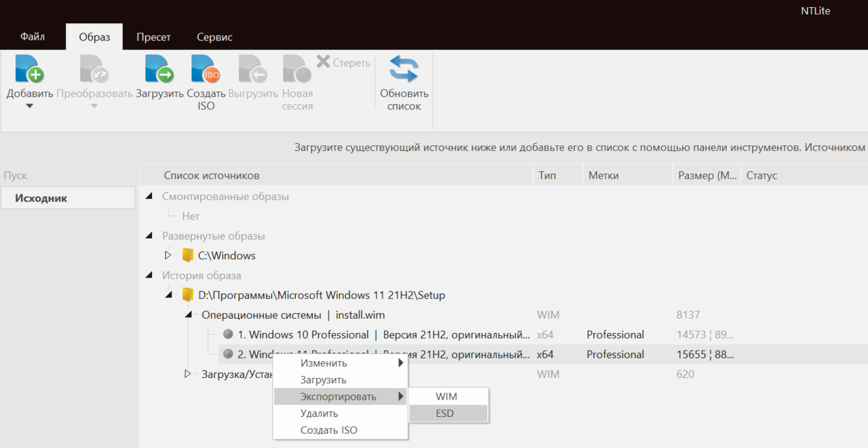Click the x64 type in the Windows 10 row
868x448 pixels.
pos(545,335)
